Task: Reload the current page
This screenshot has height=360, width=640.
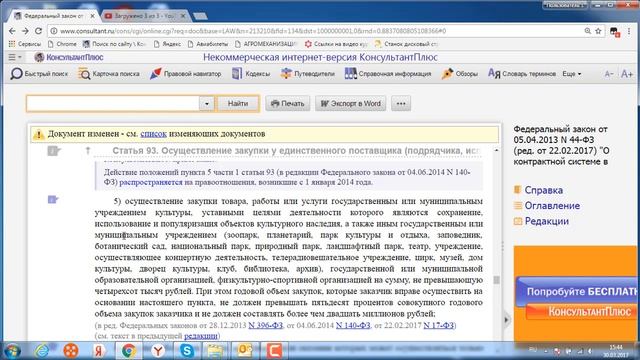Action: coord(38,31)
